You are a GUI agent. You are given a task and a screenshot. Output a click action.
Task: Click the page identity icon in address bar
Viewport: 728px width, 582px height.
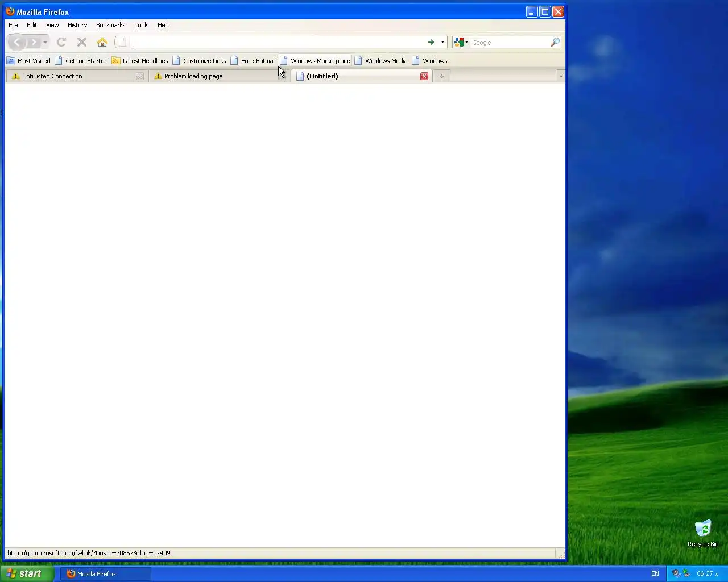[122, 42]
